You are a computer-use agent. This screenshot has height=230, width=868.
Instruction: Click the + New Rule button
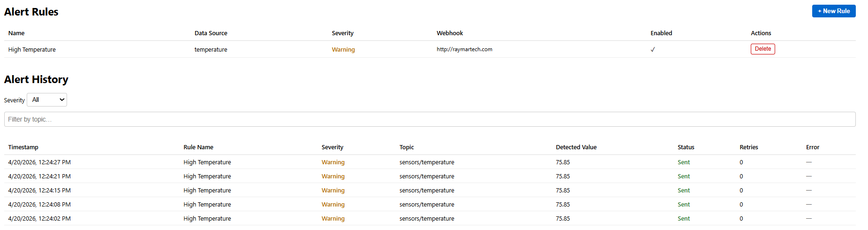[833, 11]
